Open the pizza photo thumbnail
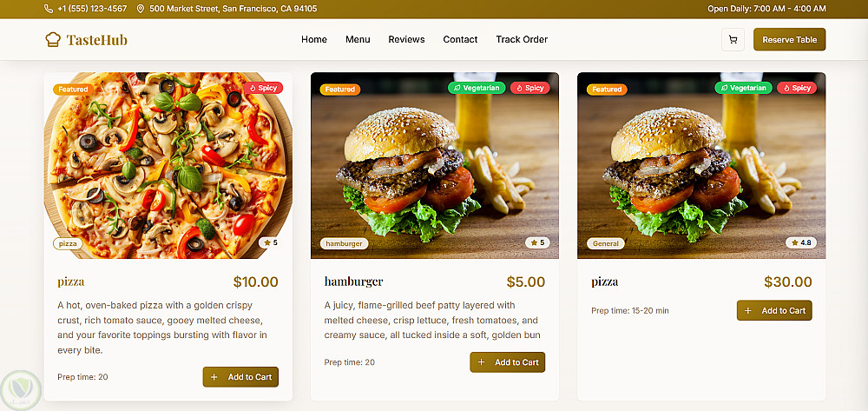 [168, 166]
